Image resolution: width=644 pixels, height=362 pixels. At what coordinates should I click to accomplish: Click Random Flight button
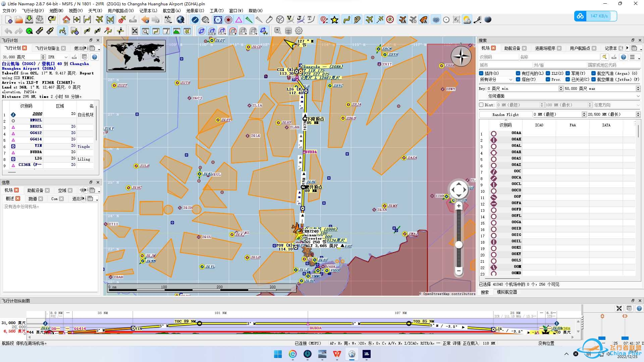[505, 114]
